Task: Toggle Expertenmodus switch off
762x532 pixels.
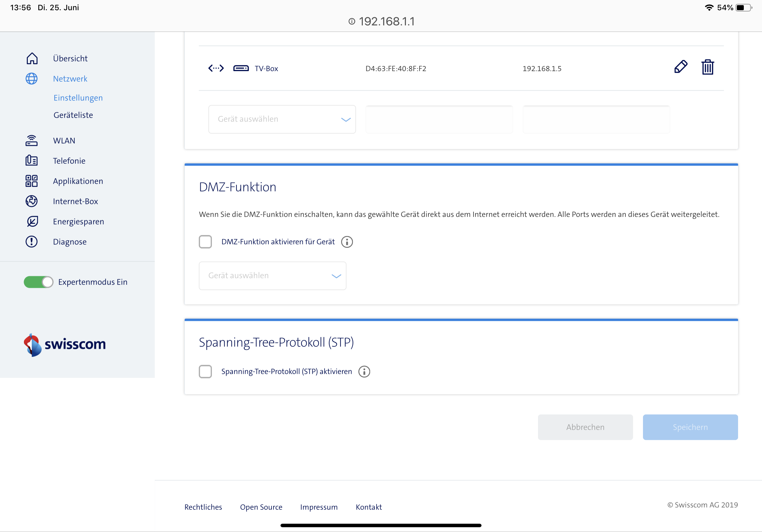Action: click(39, 282)
